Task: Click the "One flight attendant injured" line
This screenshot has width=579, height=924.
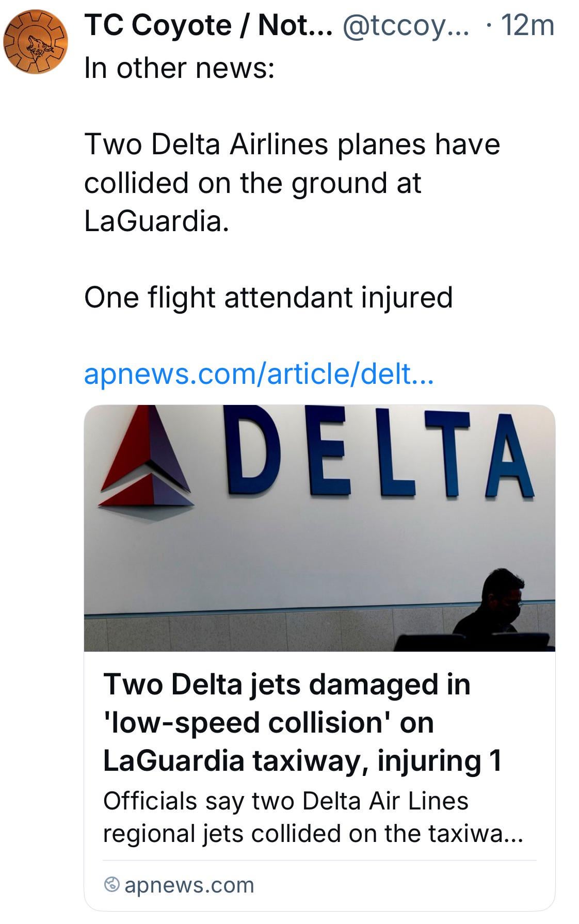Action: (x=268, y=297)
